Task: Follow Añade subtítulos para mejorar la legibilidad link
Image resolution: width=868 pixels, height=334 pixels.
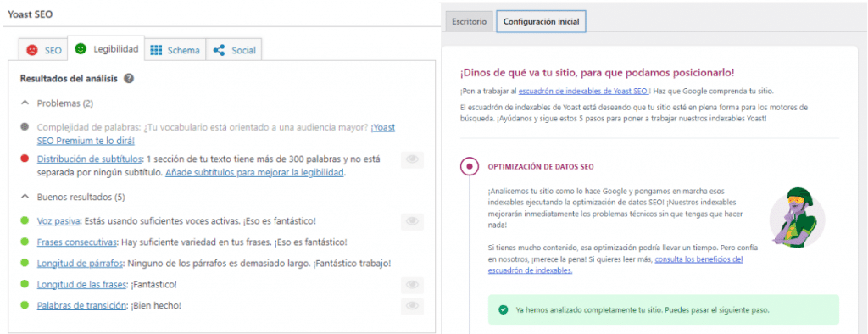Action: 255,172
